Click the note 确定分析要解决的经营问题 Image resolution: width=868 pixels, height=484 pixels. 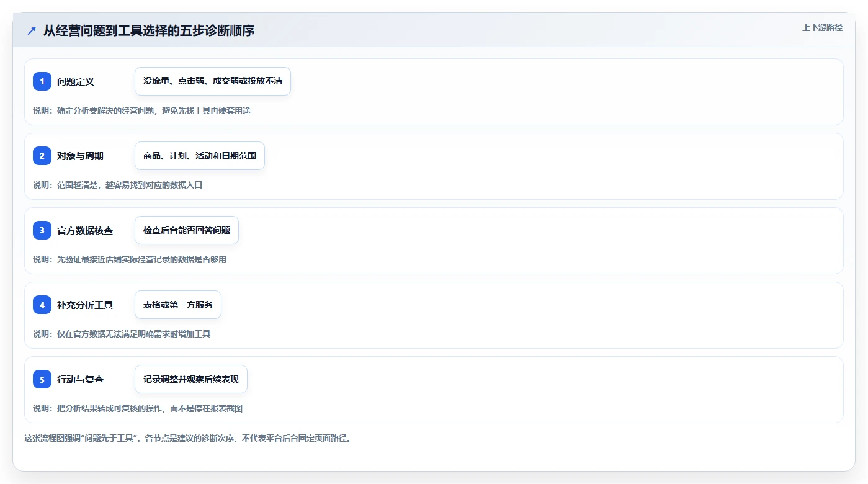(107, 110)
